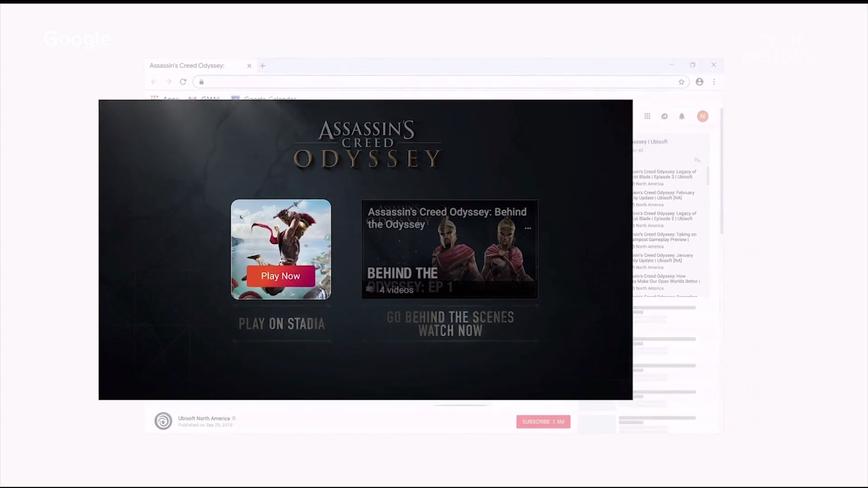868x488 pixels.
Task: Open the Chrome three-dot menu
Action: 714,82
